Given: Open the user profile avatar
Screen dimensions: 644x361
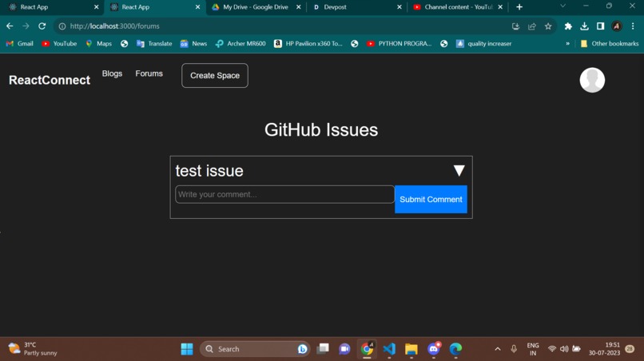Looking at the screenshot, I should tap(592, 80).
